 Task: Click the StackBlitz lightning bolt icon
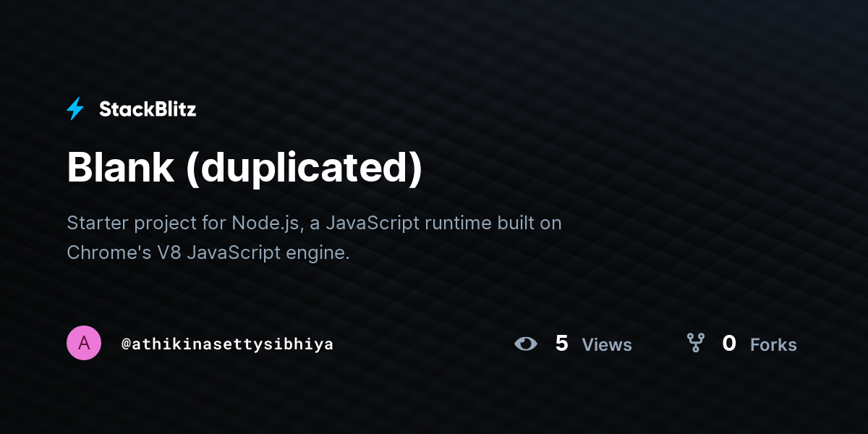(x=75, y=109)
